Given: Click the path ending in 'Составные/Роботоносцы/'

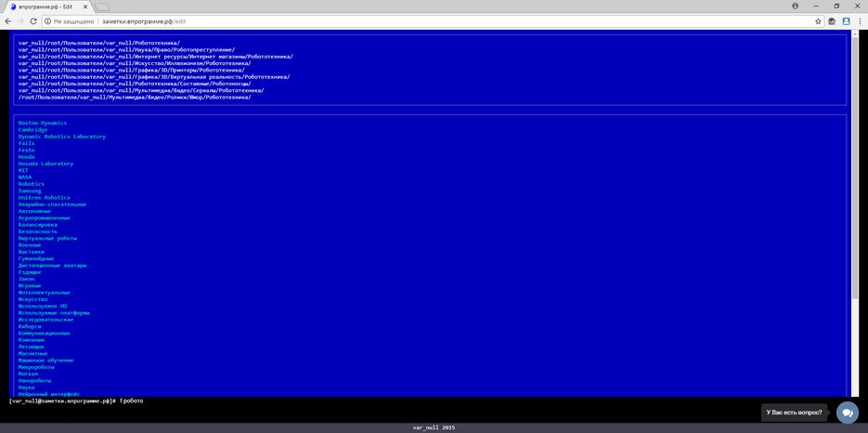Looking at the screenshot, I should 135,84.
